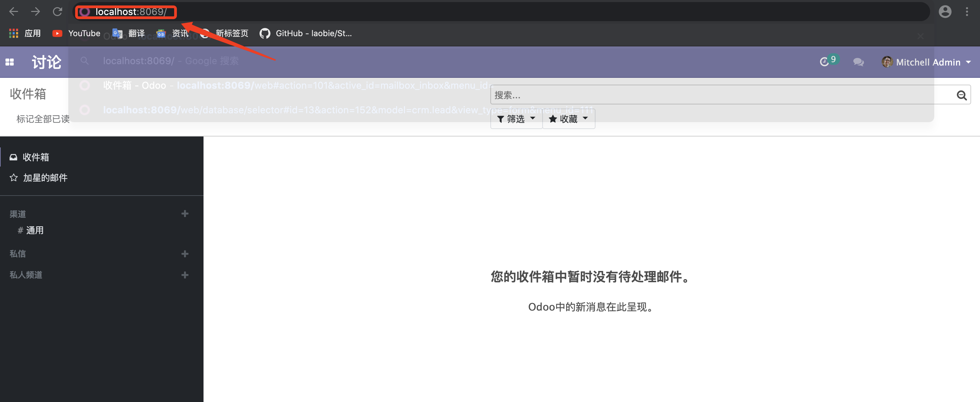This screenshot has height=402, width=980.
Task: Open the Odoo apps grid menu
Action: coord(10,62)
